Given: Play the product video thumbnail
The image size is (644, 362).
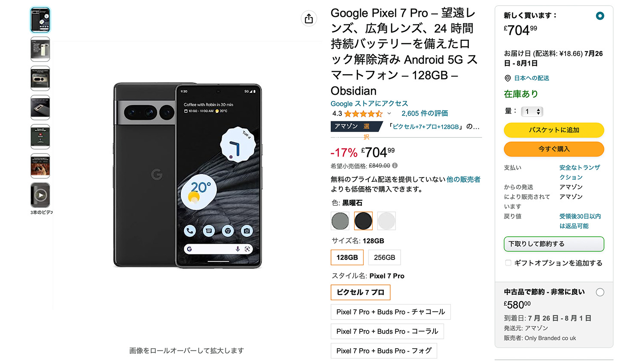Looking at the screenshot, I should pos(40,195).
